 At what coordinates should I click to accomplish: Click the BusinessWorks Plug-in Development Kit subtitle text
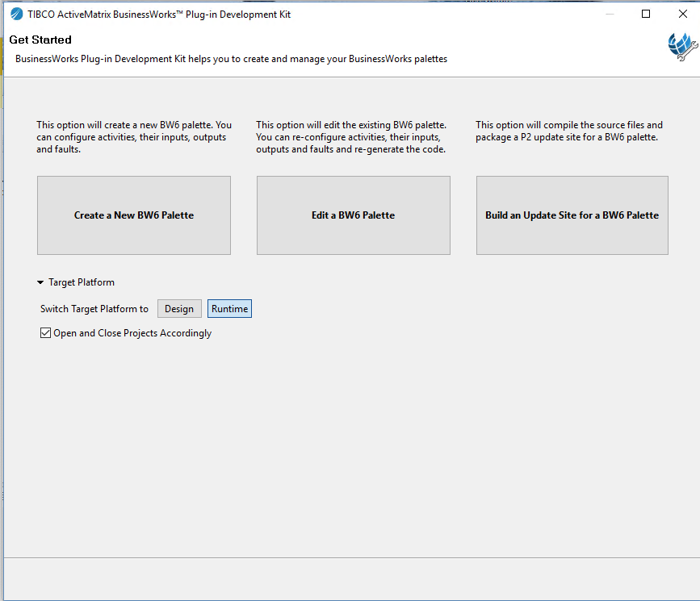[x=231, y=59]
